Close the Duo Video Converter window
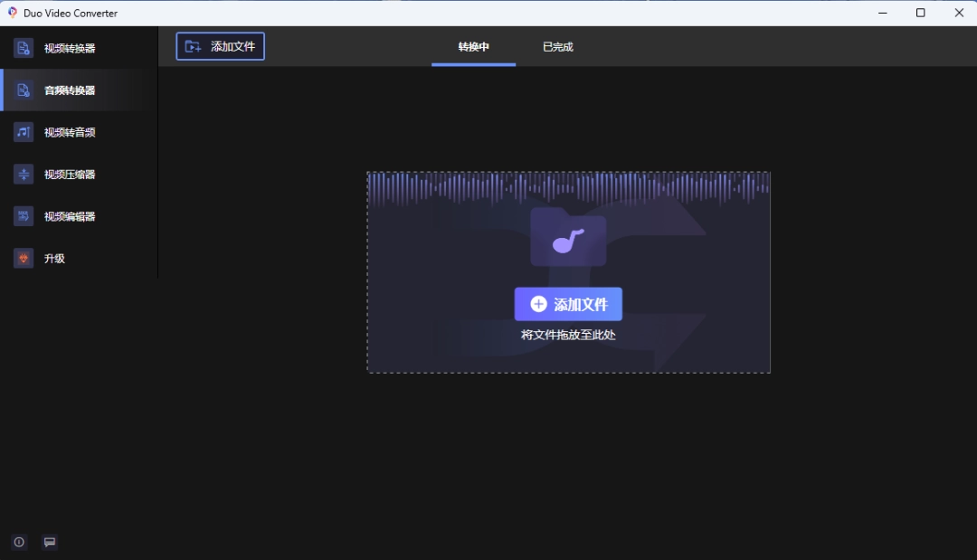The image size is (977, 560). point(959,13)
